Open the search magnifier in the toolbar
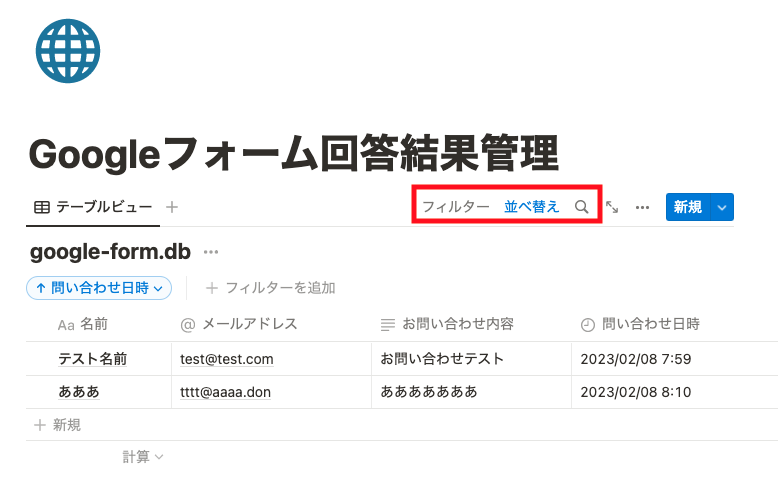 582,207
